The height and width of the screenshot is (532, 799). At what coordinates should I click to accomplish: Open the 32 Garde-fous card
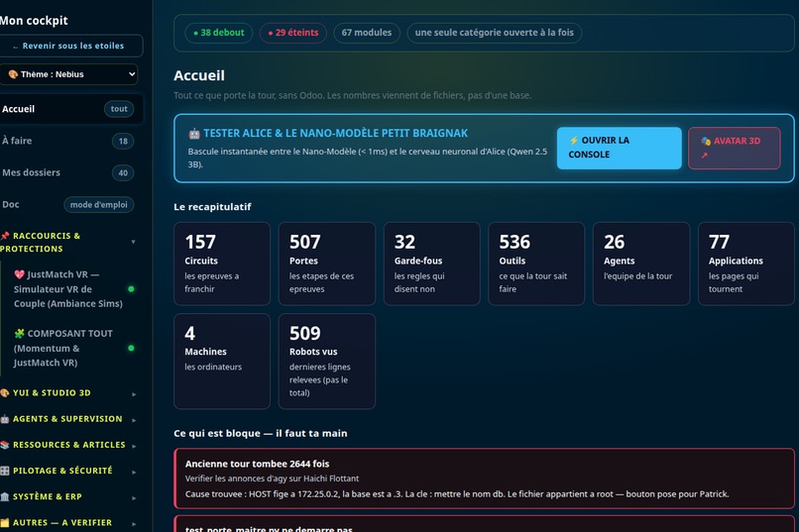tap(431, 264)
